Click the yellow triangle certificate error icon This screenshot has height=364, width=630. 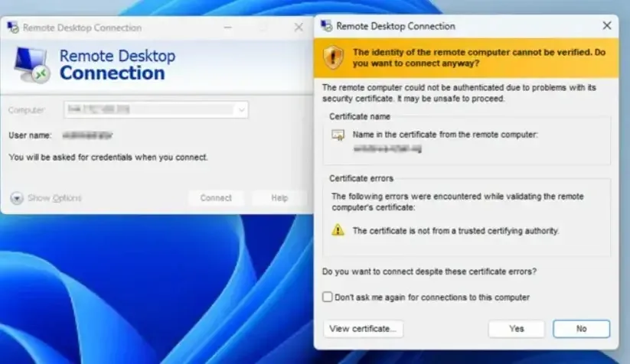tap(338, 230)
